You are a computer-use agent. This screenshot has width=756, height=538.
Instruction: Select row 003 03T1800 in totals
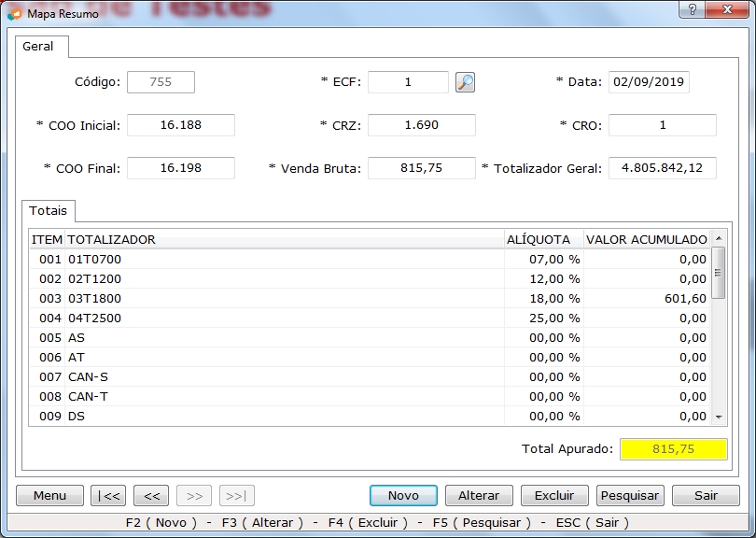tap(280, 299)
